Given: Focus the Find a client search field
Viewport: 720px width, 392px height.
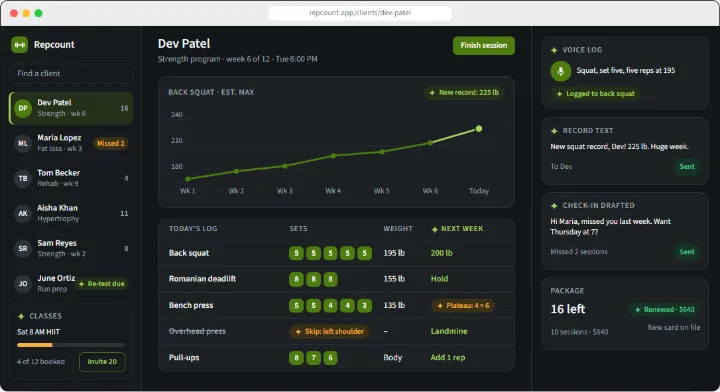Looking at the screenshot, I should [71, 73].
